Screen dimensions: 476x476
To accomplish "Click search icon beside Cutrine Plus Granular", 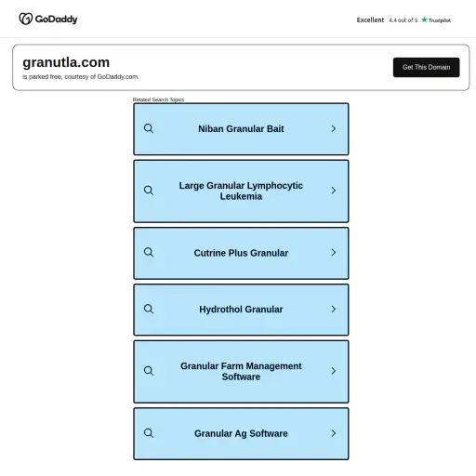I will click(149, 252).
